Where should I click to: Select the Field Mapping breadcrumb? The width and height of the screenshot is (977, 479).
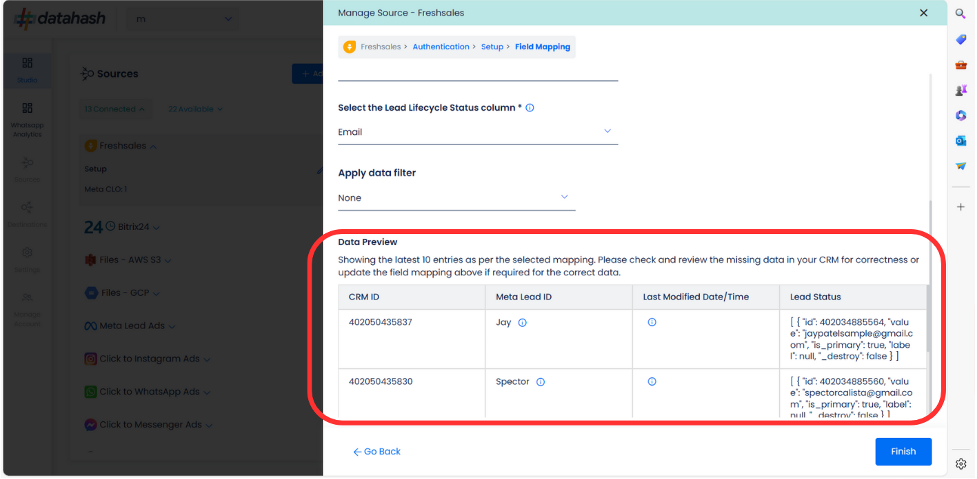[542, 47]
